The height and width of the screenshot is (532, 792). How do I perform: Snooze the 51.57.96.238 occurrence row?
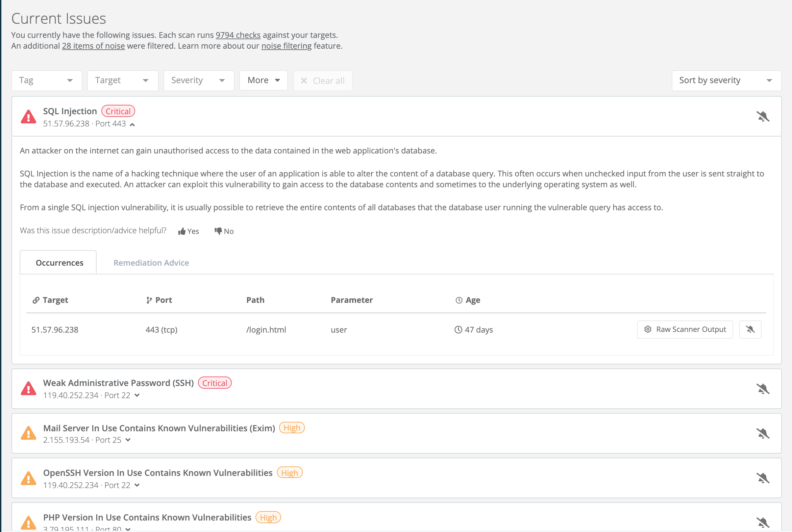(750, 329)
